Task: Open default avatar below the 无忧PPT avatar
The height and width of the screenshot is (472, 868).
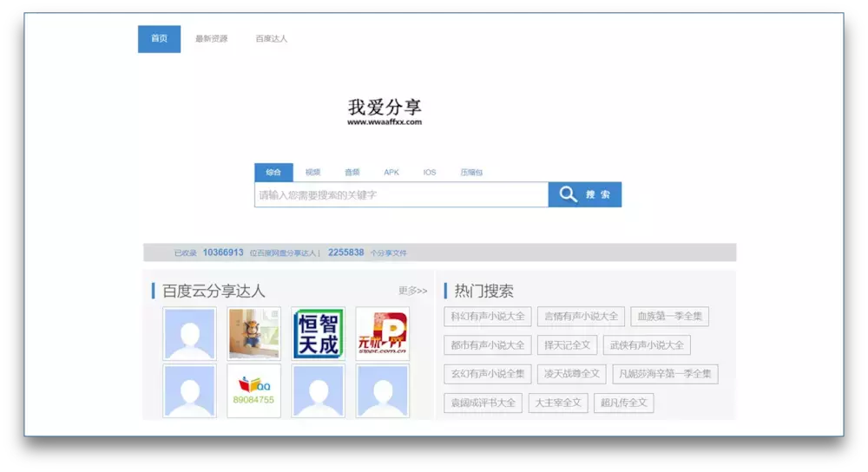Action: [383, 390]
